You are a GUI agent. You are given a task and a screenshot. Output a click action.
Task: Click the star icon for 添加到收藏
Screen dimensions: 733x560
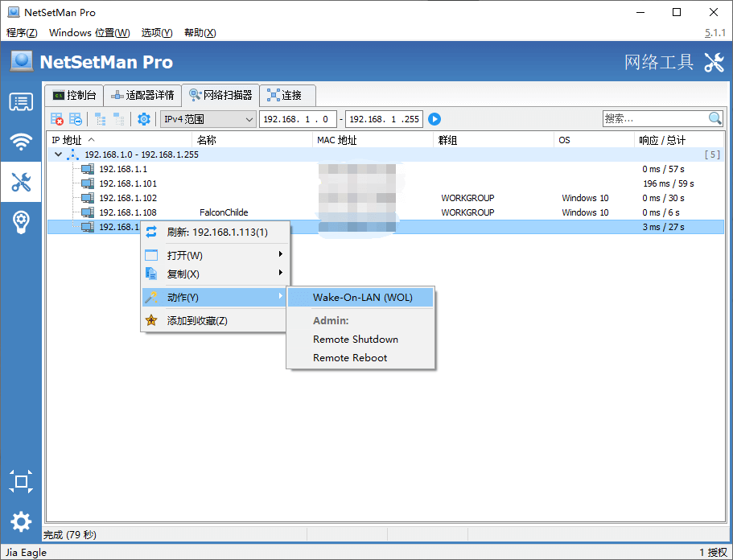pyautogui.click(x=151, y=321)
